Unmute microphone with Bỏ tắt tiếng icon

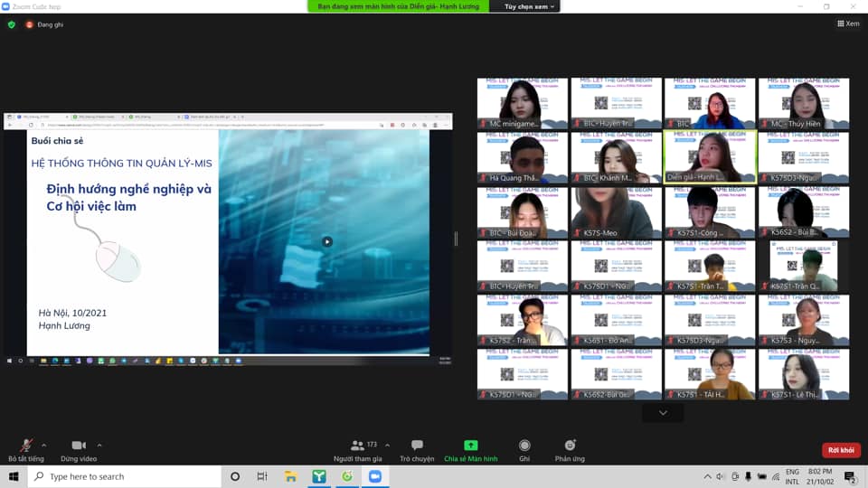pyautogui.click(x=26, y=446)
